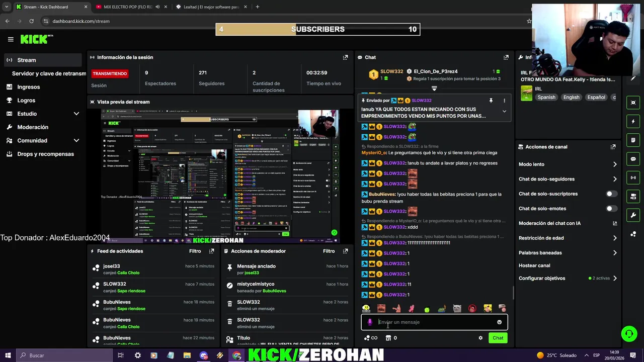Click the chat bubble icon in right rail
This screenshot has height=362, width=644.
pyautogui.click(x=633, y=159)
